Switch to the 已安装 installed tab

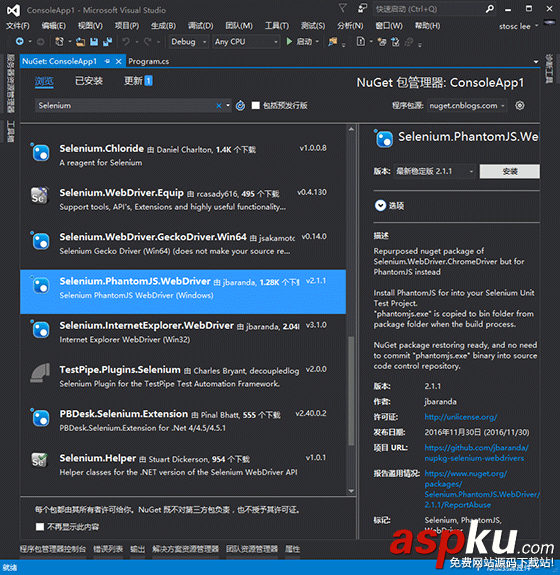point(89,81)
